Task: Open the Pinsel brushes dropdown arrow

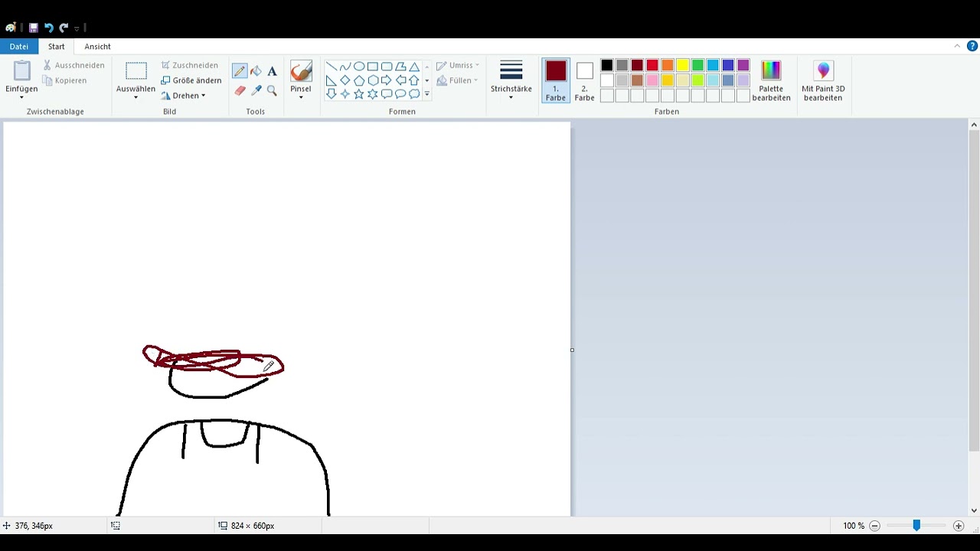Action: point(301,97)
